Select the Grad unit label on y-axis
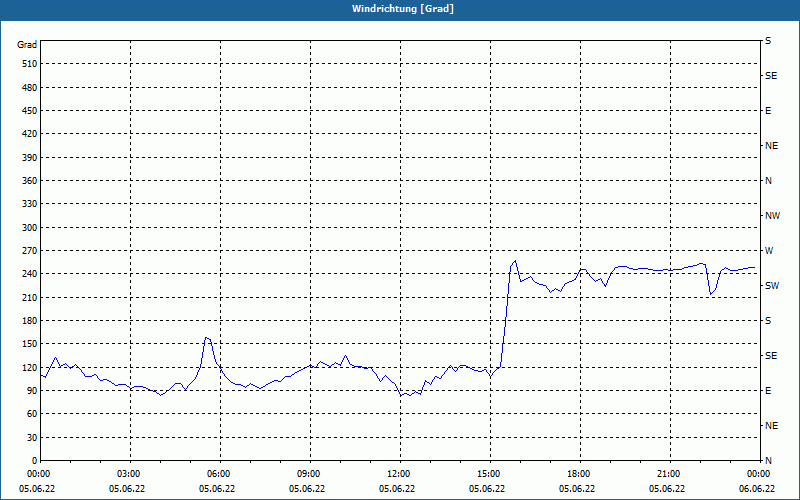 point(27,45)
